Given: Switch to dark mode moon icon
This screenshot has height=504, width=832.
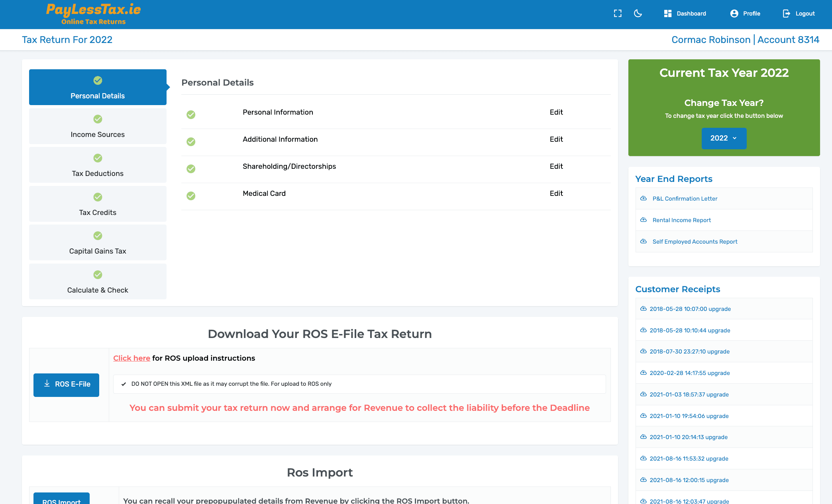Looking at the screenshot, I should tap(638, 14).
